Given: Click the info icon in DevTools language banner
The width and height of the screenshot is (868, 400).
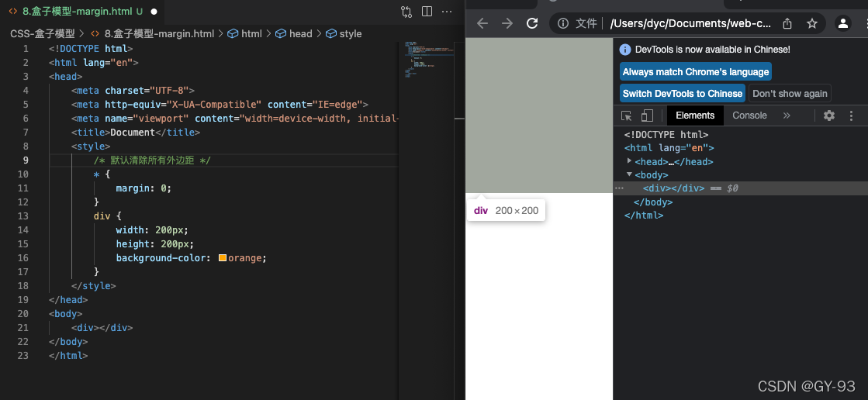Looking at the screenshot, I should (625, 50).
